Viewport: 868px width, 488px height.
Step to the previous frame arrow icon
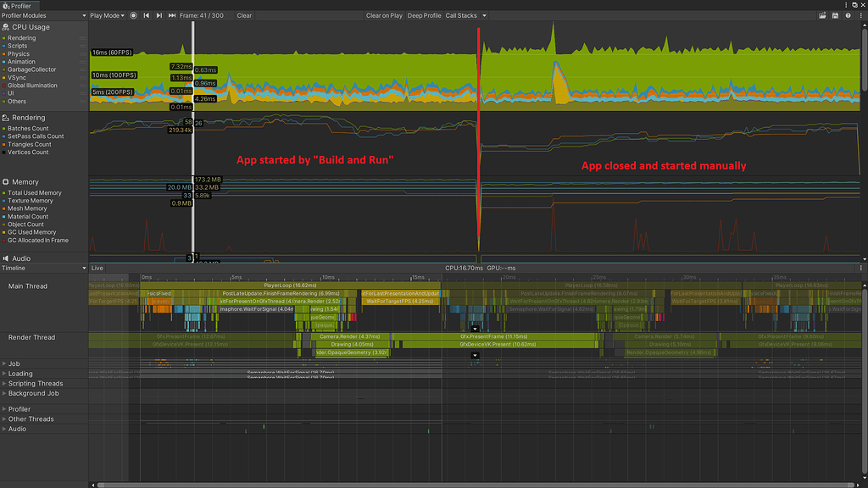[146, 15]
